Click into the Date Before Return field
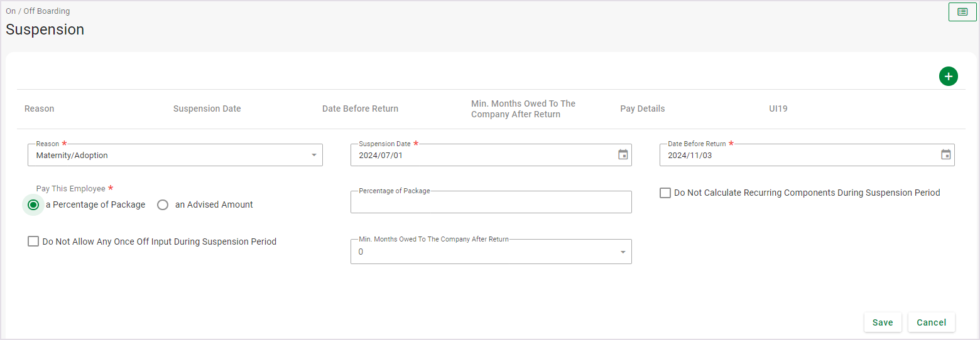980x340 pixels. 798,156
